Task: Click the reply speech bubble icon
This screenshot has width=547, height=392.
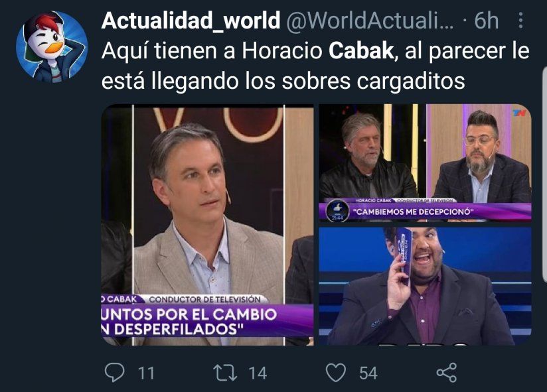Action: tap(114, 373)
